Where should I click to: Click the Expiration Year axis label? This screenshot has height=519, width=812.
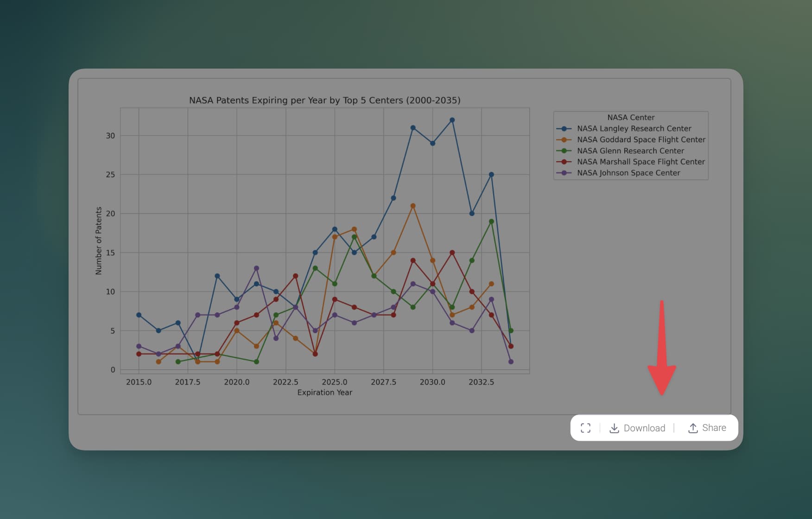tap(324, 392)
